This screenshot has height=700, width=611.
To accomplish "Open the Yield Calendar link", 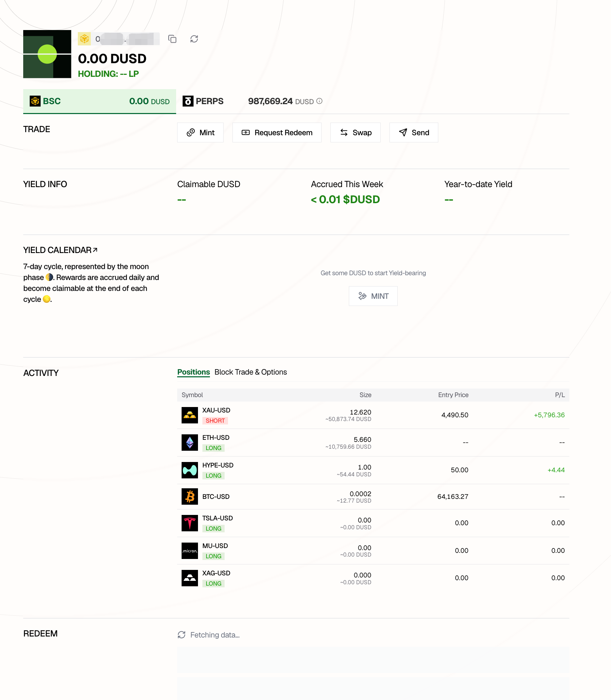I will 60,250.
